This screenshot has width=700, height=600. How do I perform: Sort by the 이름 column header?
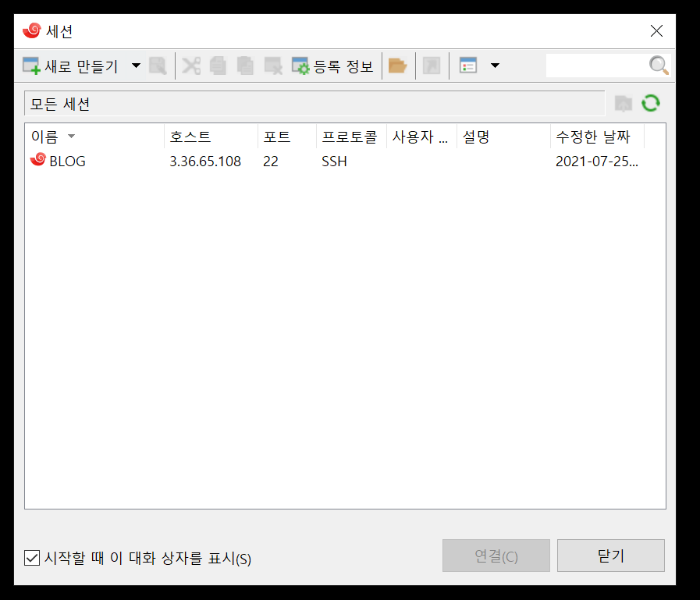coord(94,137)
